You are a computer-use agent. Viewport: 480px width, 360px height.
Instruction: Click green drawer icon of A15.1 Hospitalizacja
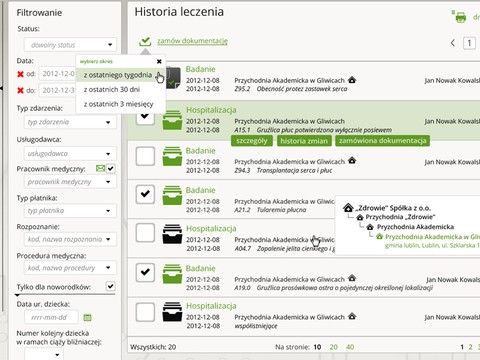pyautogui.click(x=172, y=120)
